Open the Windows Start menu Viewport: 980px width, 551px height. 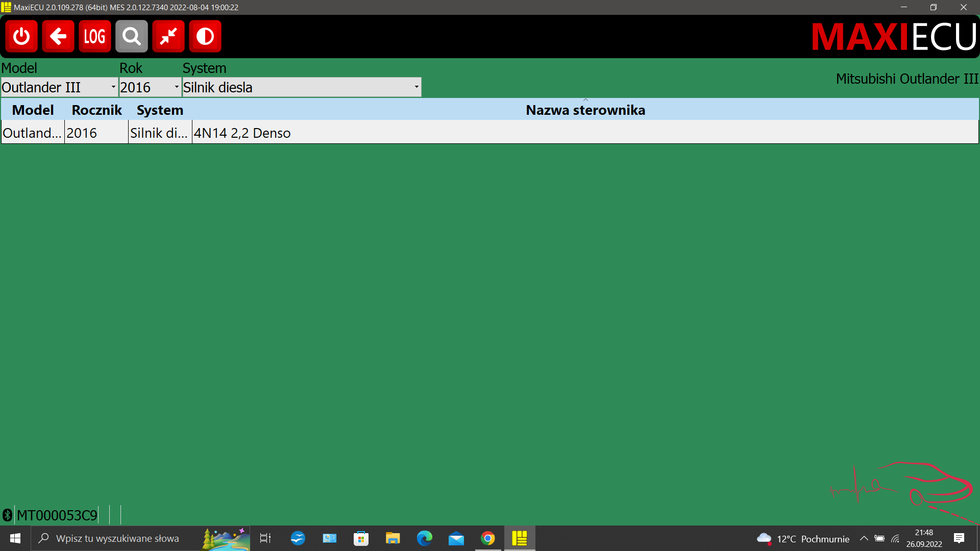pos(15,538)
